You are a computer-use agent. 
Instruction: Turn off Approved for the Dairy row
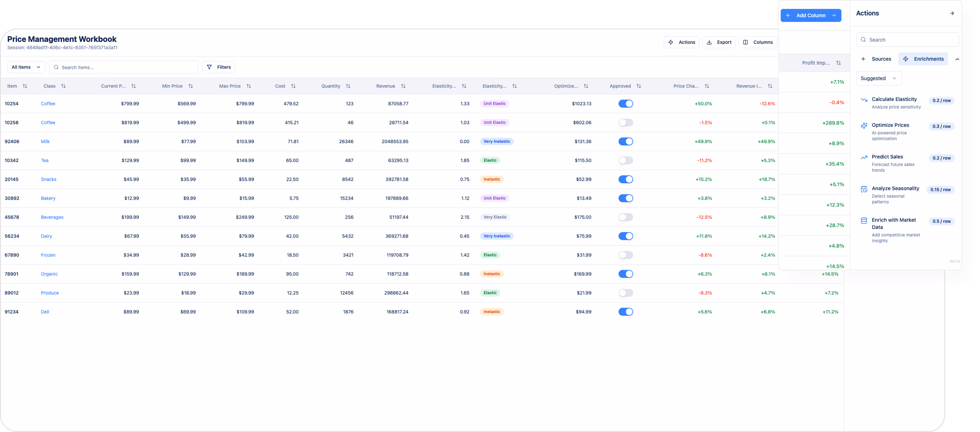tap(626, 236)
